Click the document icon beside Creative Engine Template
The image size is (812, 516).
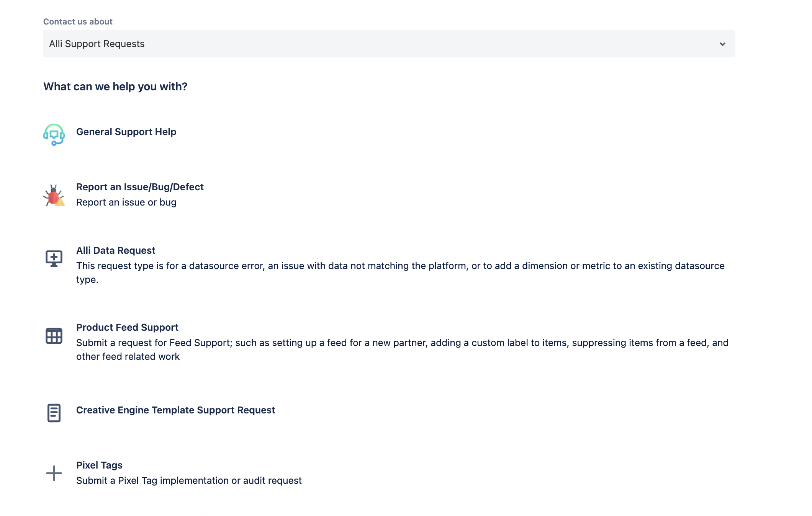click(x=54, y=413)
